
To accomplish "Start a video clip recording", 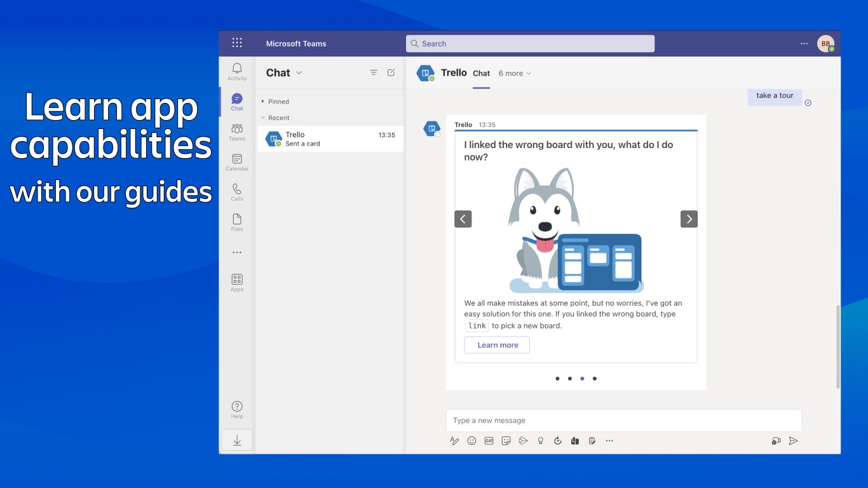I will [x=776, y=440].
